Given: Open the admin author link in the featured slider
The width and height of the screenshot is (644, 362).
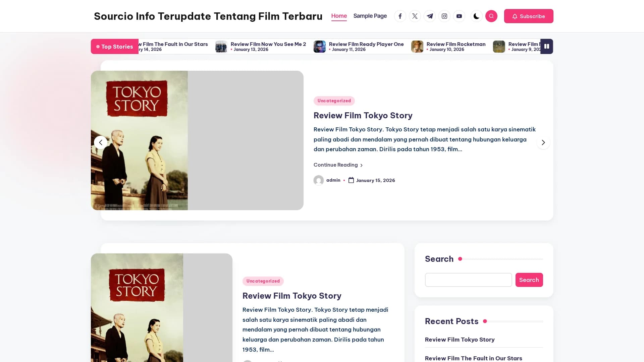Looking at the screenshot, I should click(x=333, y=180).
